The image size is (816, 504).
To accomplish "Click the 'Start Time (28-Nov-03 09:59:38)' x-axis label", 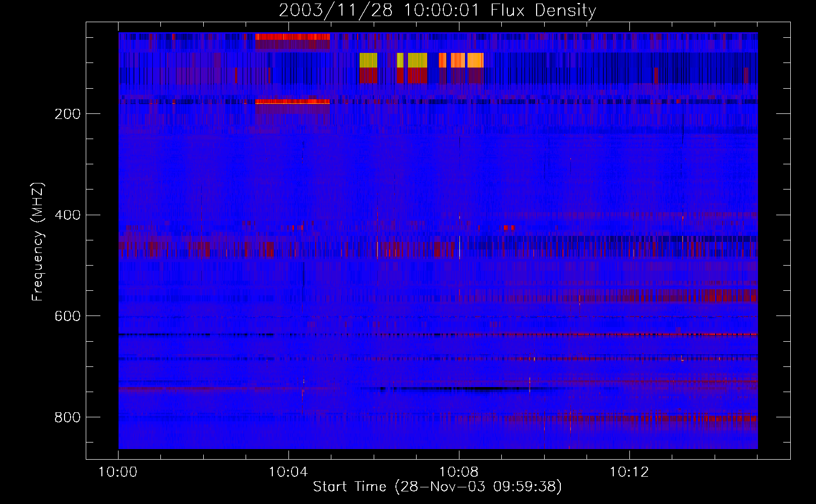I will coord(438,487).
